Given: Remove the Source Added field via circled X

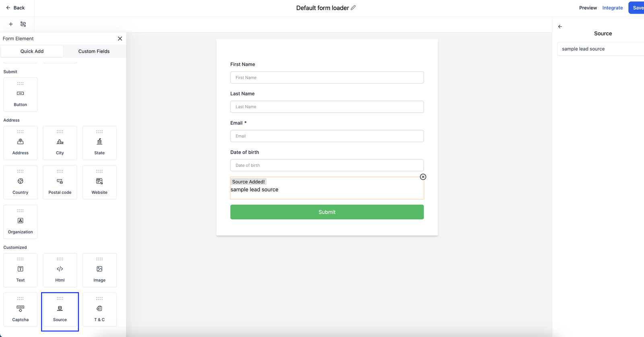Looking at the screenshot, I should pyautogui.click(x=423, y=177).
